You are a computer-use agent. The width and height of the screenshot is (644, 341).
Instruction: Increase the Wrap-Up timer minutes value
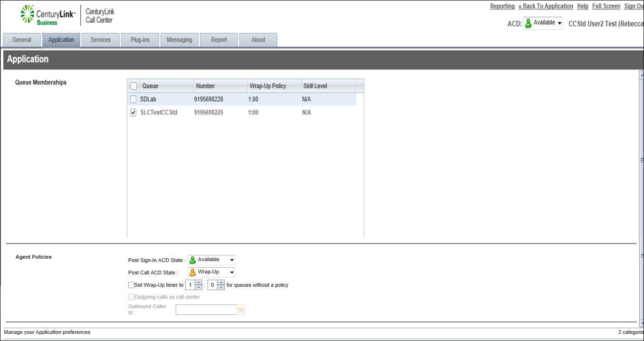(x=199, y=283)
